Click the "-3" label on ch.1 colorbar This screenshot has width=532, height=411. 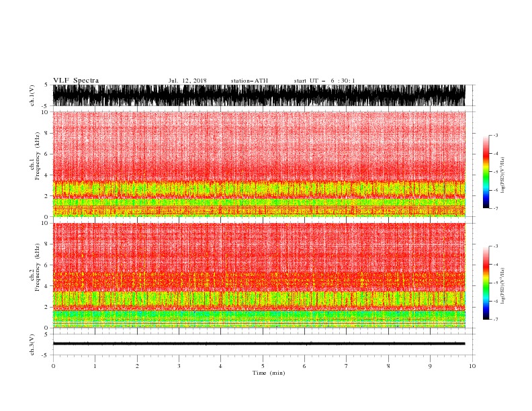(x=495, y=135)
